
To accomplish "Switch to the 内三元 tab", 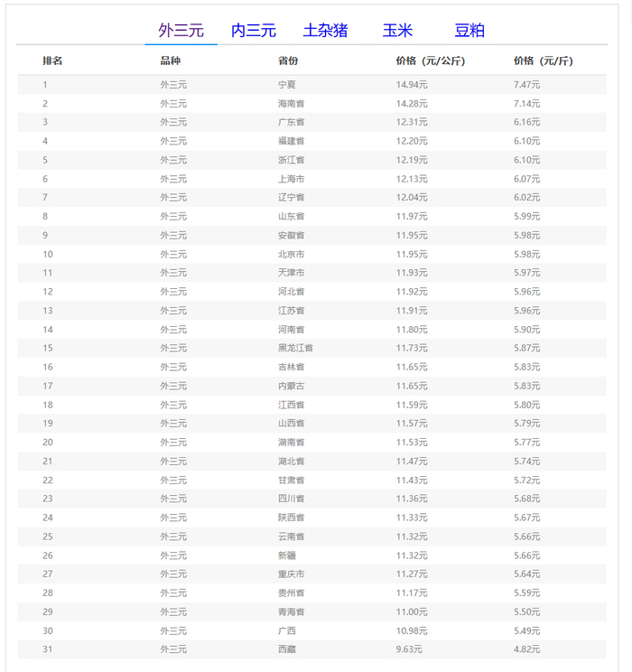I will pyautogui.click(x=253, y=31).
